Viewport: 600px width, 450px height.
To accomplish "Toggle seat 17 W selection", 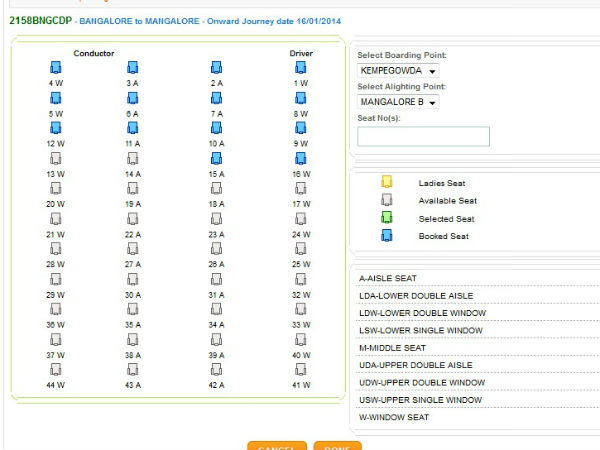I will (x=301, y=188).
